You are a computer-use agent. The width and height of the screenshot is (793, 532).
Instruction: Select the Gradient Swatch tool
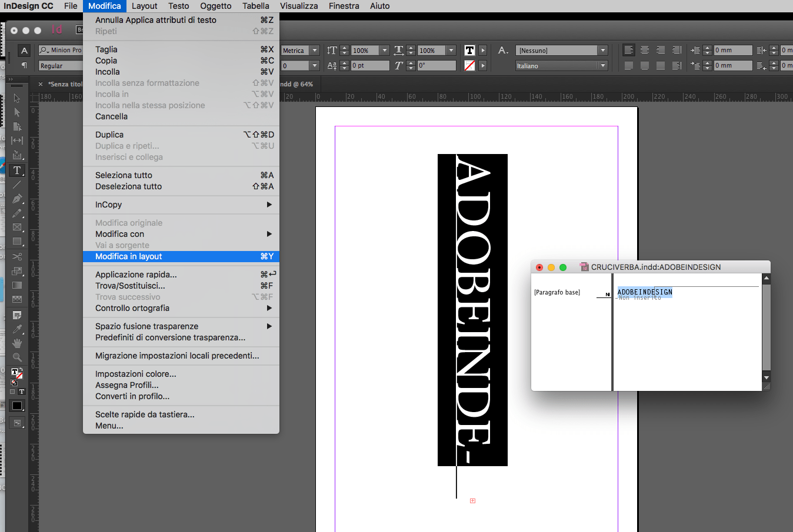pos(17,285)
